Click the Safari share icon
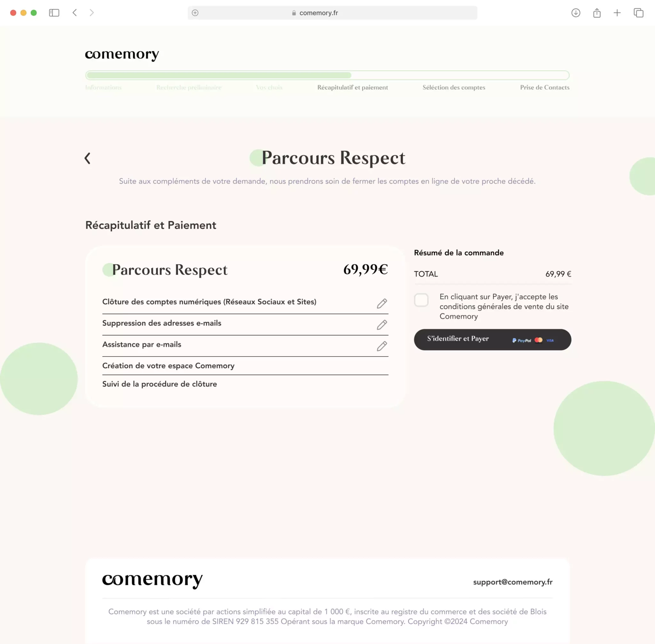The image size is (655, 644). (597, 13)
